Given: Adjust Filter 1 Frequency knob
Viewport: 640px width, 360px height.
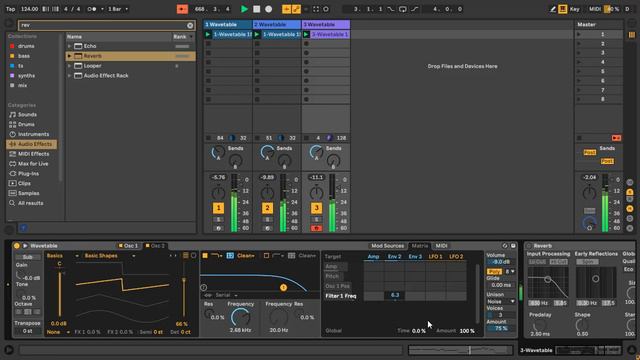Looking at the screenshot, I should (240, 317).
